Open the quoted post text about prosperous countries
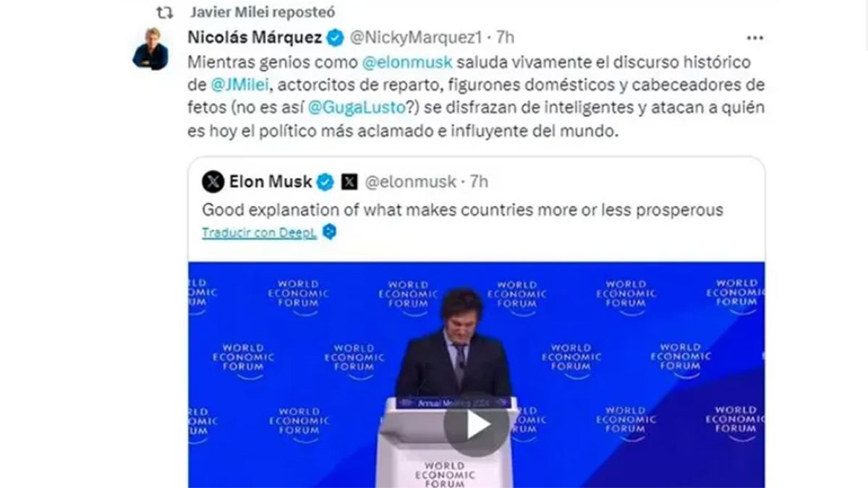Screen dimensions: 868x488 [x=462, y=210]
